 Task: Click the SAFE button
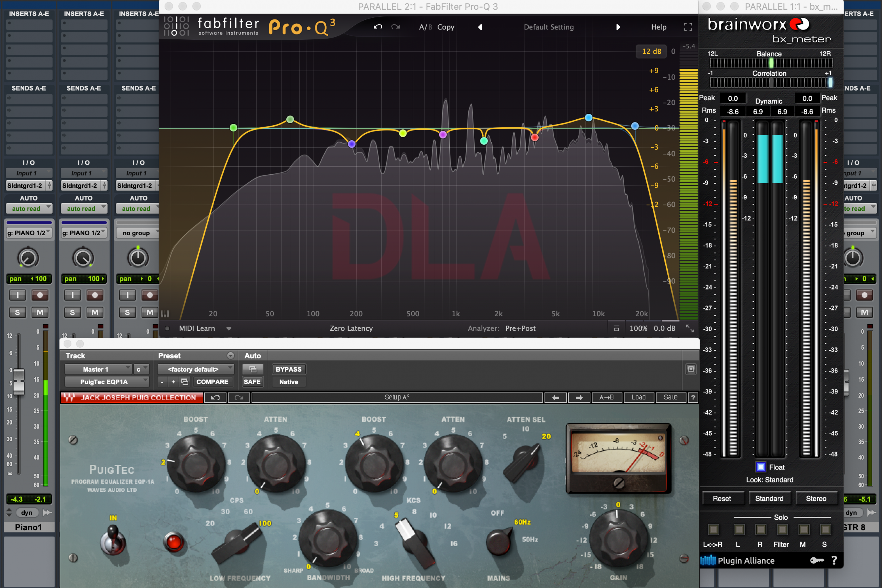[252, 382]
